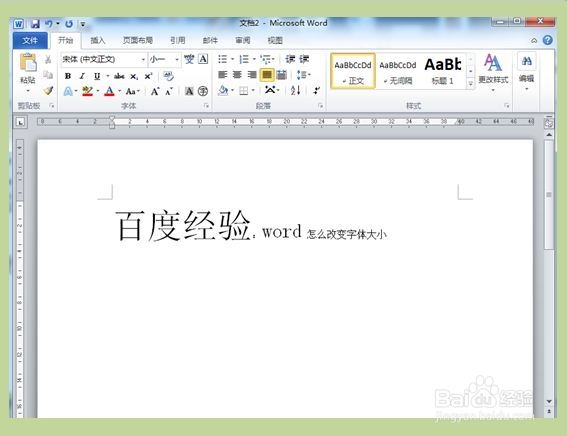The height and width of the screenshot is (436, 567).
Task: Click the Increase Indent icon
Action: click(x=304, y=59)
